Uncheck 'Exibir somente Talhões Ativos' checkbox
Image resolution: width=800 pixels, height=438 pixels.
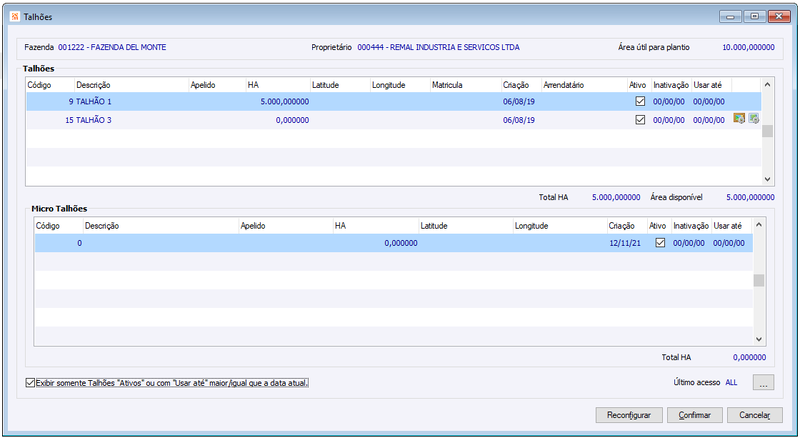click(x=30, y=382)
